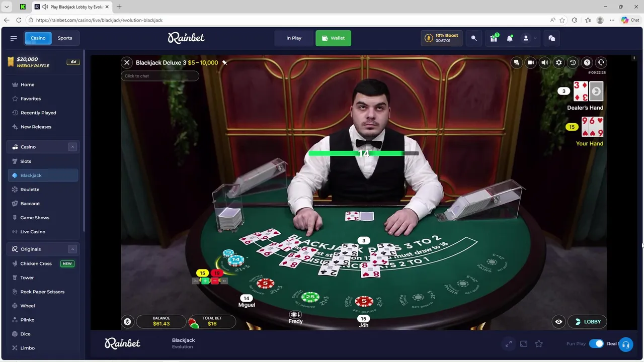The image size is (644, 362).
Task: Open the profile dropdown arrow
Action: coord(535,38)
